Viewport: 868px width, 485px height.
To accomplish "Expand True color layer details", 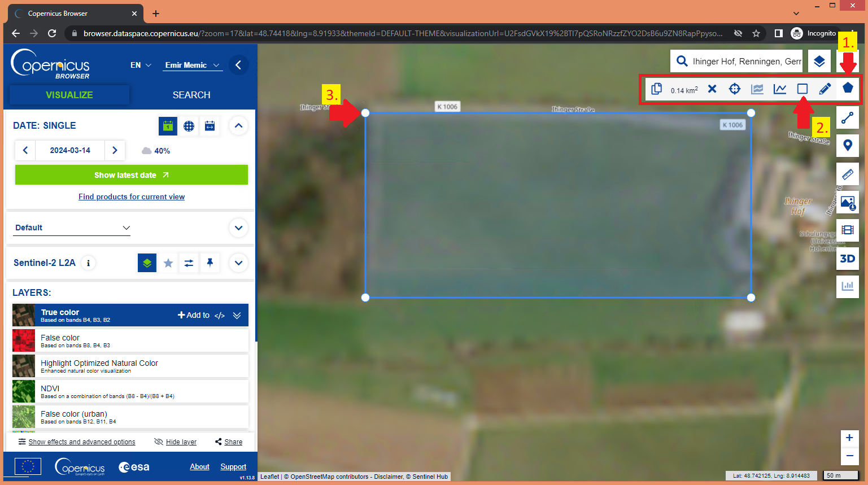I will click(x=237, y=315).
